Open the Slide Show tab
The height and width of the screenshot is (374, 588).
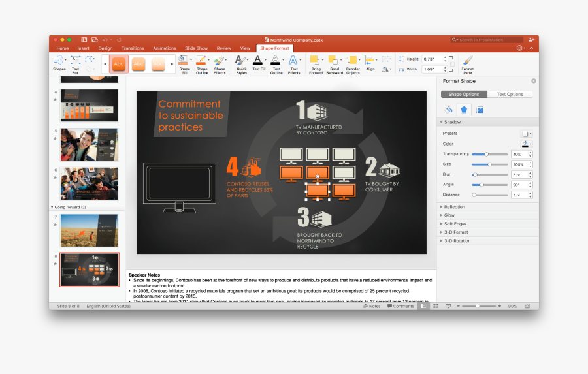click(196, 48)
